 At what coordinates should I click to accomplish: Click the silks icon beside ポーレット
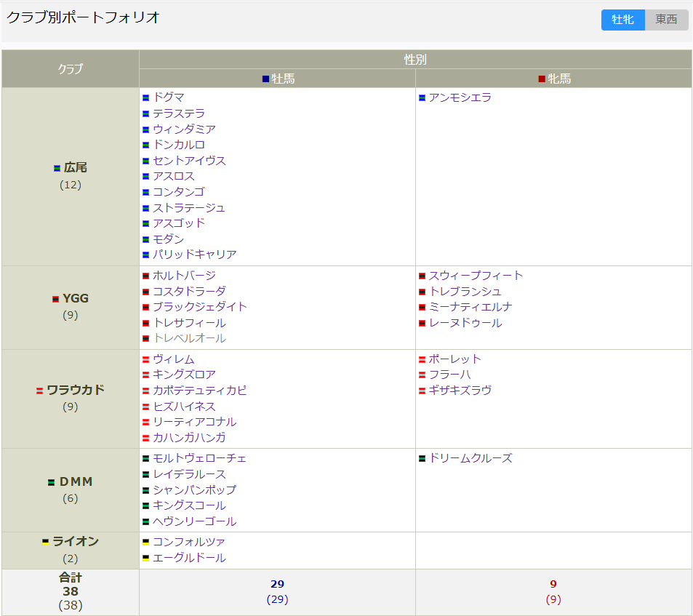tap(422, 359)
